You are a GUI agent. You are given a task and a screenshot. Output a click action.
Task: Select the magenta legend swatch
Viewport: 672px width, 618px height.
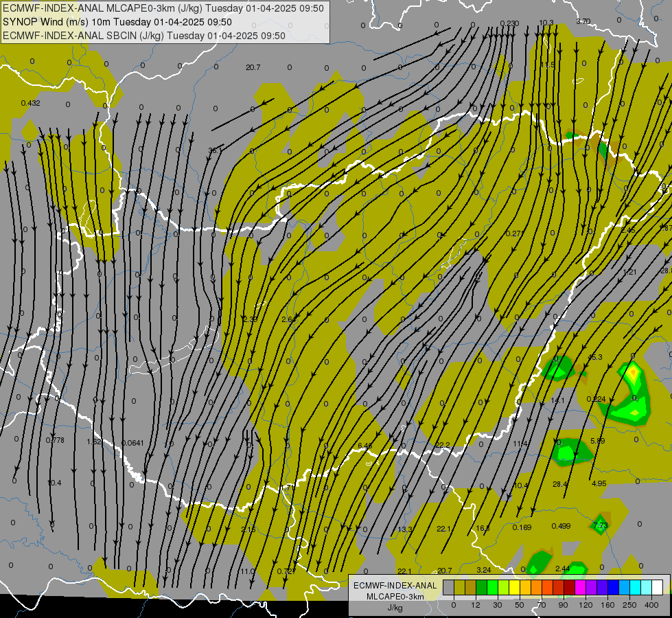click(580, 587)
